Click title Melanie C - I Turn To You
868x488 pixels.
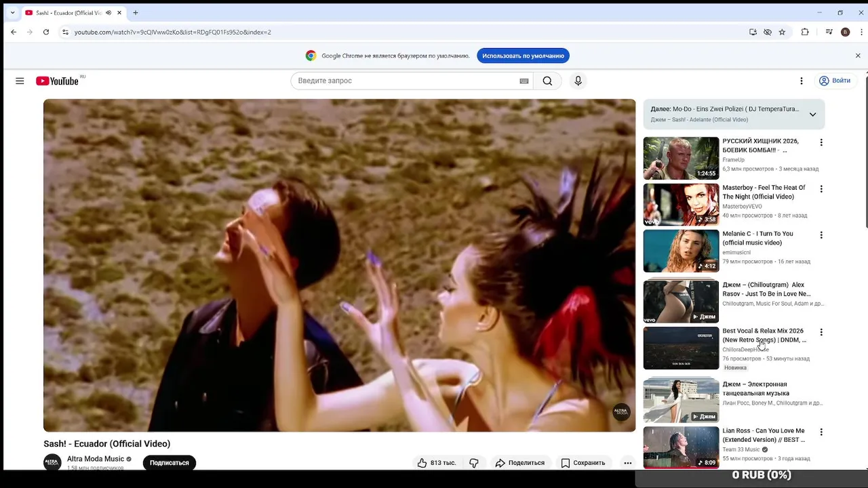coord(757,239)
